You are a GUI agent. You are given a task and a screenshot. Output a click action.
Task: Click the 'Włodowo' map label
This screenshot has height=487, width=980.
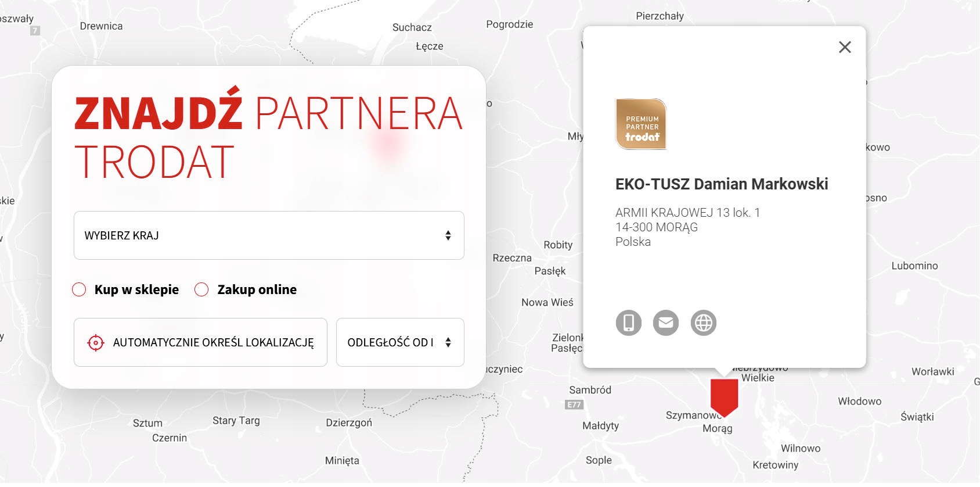point(860,401)
